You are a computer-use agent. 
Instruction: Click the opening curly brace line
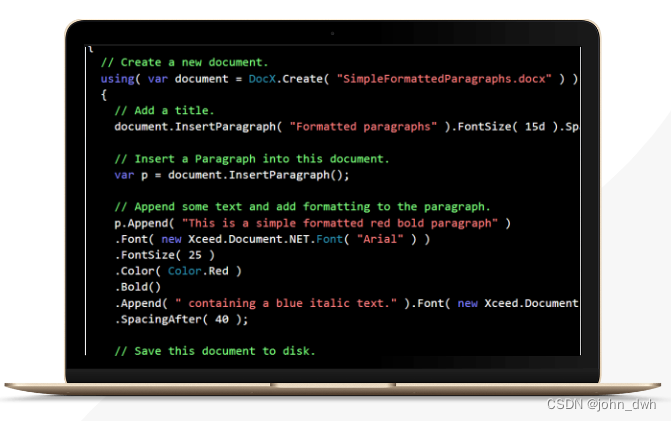104,95
